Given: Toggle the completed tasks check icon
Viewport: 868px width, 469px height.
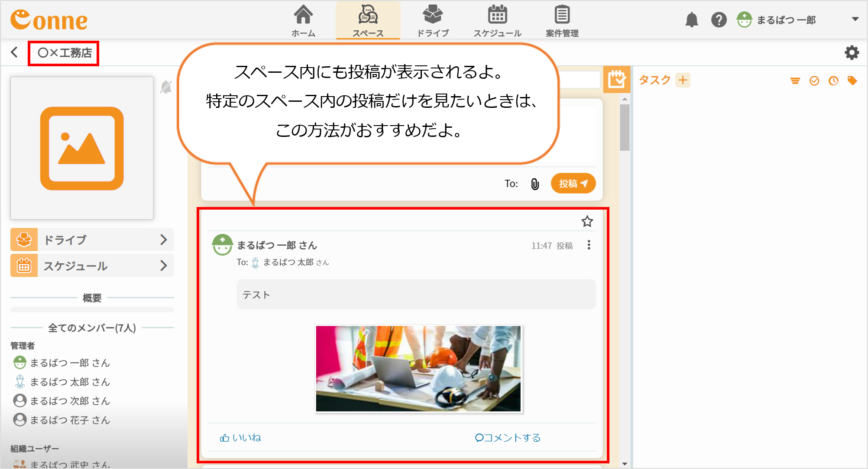Looking at the screenshot, I should pyautogui.click(x=814, y=81).
